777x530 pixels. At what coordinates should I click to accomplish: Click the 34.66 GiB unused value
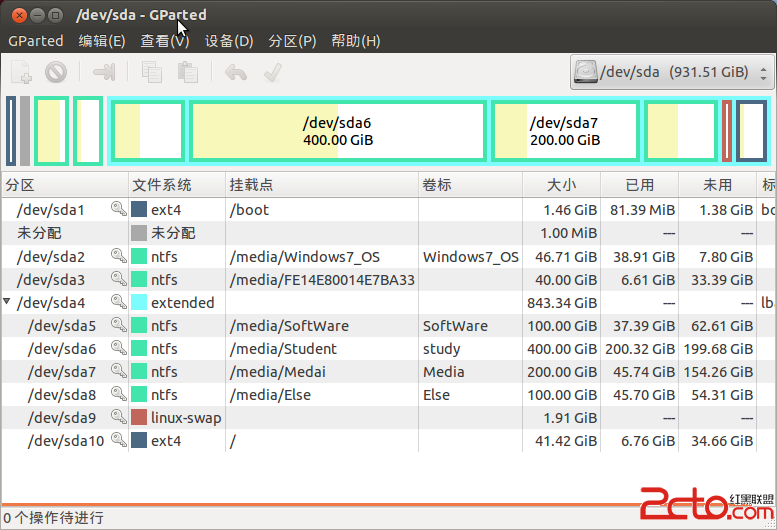pyautogui.click(x=722, y=440)
